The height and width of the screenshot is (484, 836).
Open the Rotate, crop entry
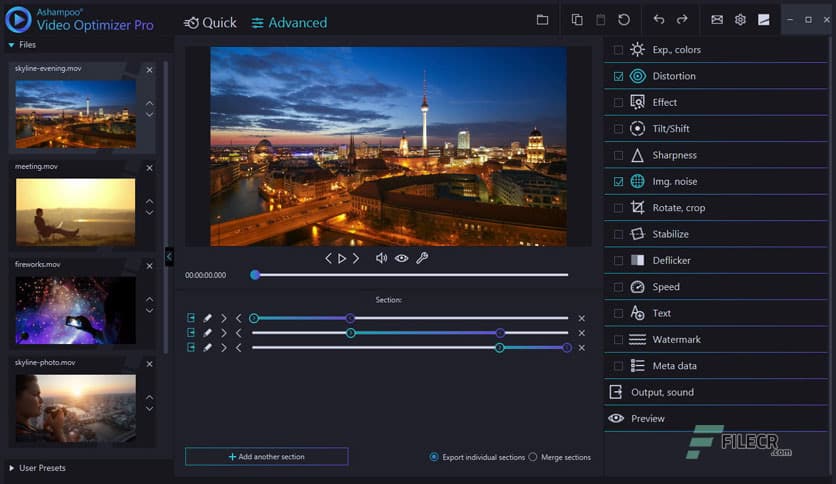(716, 208)
